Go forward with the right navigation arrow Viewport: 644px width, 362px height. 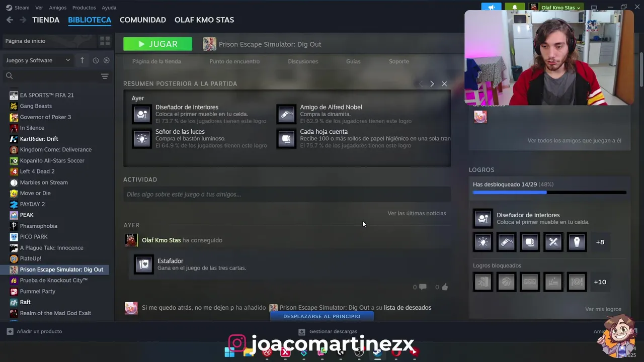23,20
